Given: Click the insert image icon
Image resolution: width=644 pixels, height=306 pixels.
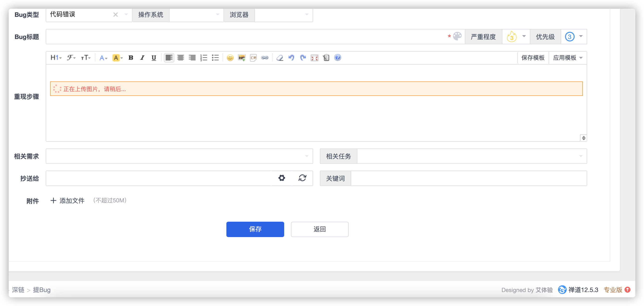Looking at the screenshot, I should coord(242,58).
